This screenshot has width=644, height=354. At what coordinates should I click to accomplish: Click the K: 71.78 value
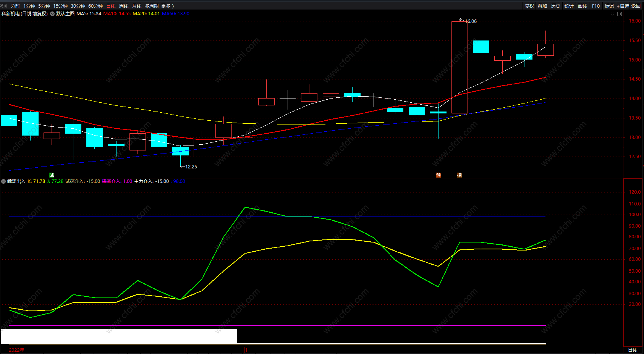[36, 181]
